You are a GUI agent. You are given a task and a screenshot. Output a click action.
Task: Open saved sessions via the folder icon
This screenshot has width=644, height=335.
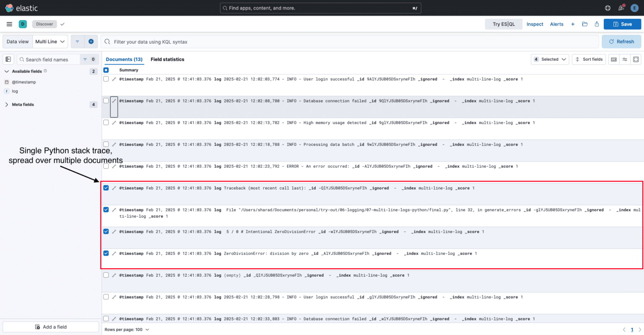coord(585,24)
